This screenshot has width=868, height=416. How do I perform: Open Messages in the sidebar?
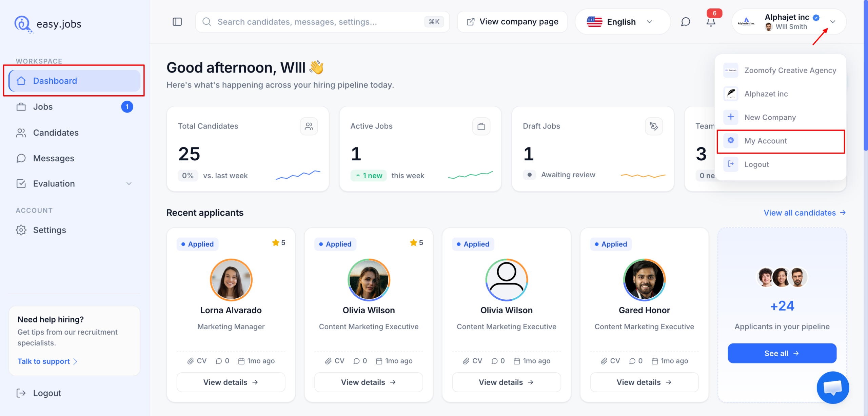tap(75, 158)
